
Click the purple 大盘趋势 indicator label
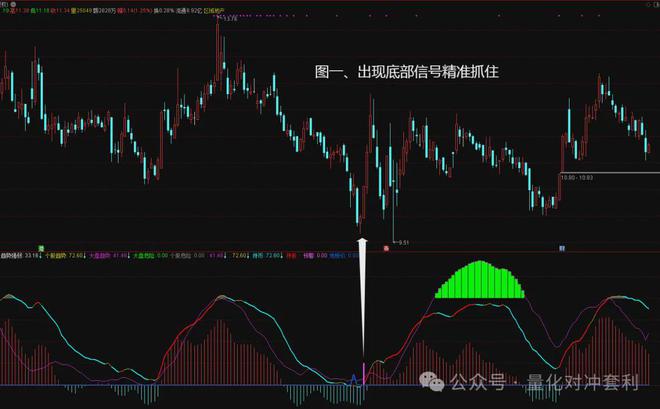[x=100, y=255]
